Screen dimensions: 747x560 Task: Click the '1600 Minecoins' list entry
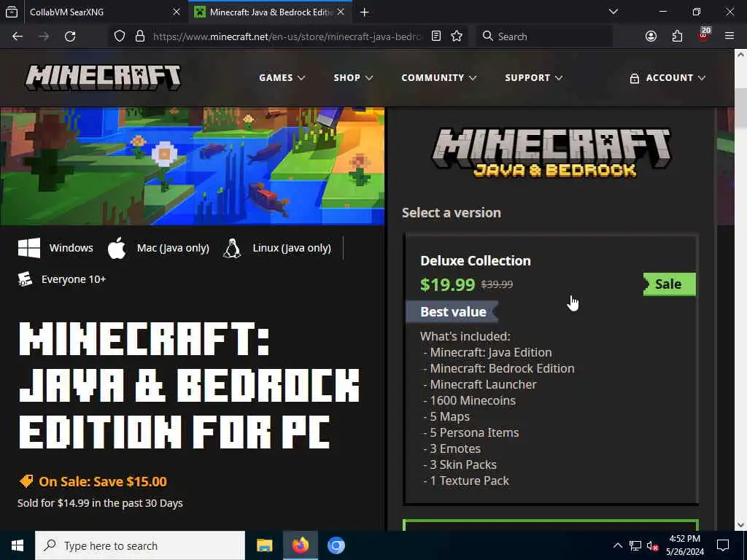(x=469, y=400)
